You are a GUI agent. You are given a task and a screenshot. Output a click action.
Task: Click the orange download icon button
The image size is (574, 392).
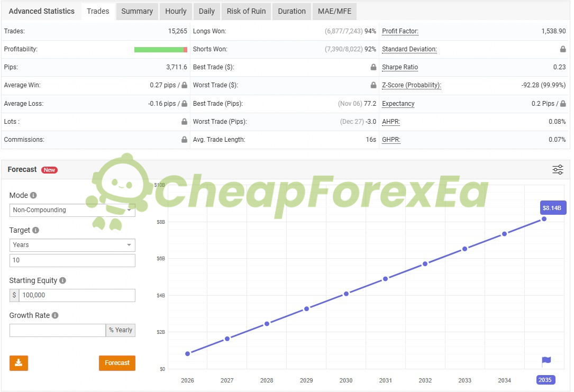19,363
